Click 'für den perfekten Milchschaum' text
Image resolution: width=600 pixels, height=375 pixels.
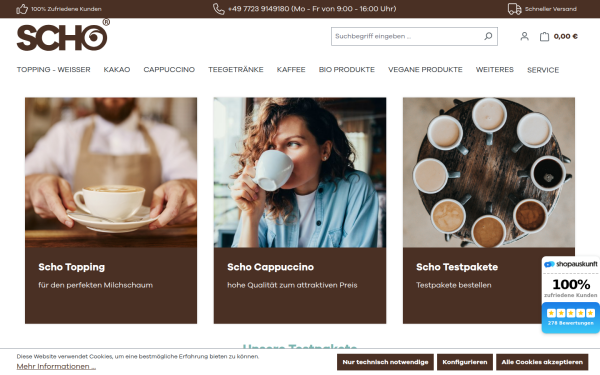[x=95, y=285]
